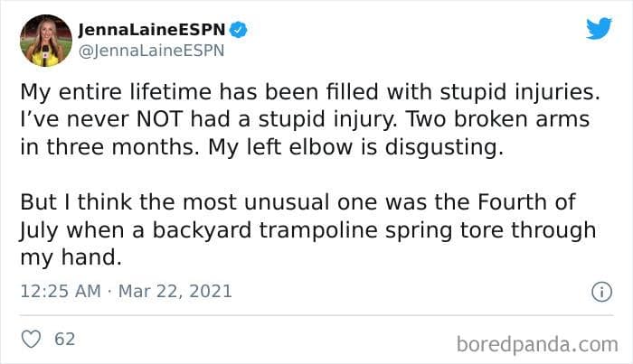Open the JennaLaineESPN profile photo
The height and width of the screenshot is (364, 633).
pyautogui.click(x=45, y=41)
